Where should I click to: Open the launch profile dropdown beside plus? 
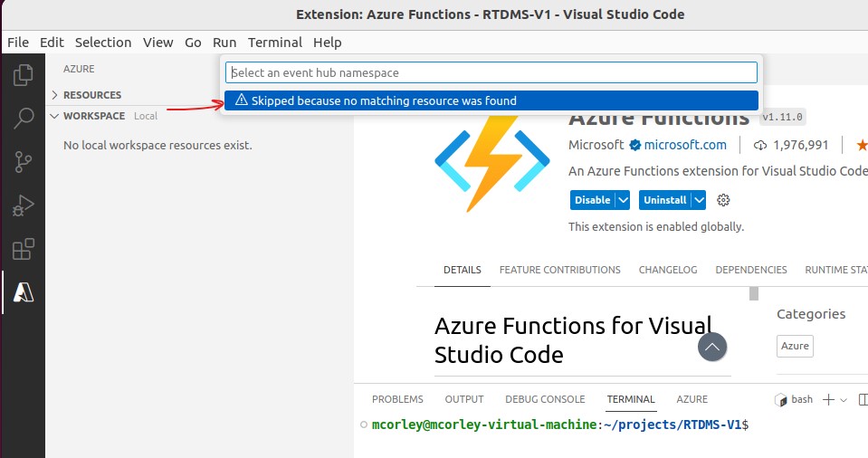(844, 400)
